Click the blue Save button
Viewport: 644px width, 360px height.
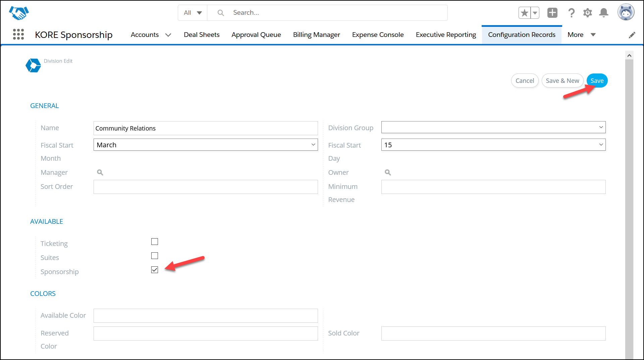click(597, 81)
